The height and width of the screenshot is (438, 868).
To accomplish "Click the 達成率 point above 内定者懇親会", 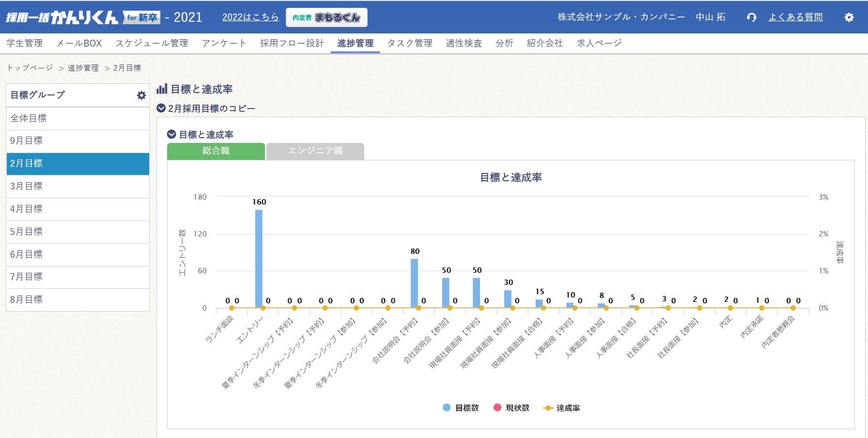I will coord(792,308).
